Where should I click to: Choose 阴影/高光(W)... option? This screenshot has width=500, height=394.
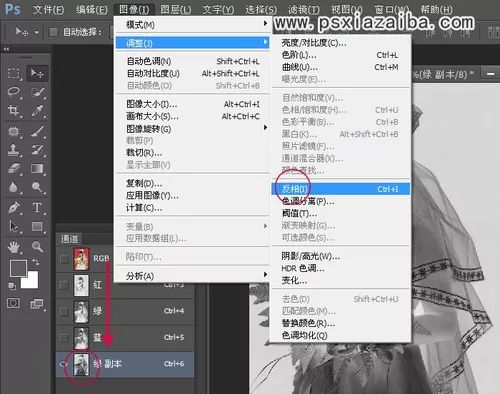point(341,256)
